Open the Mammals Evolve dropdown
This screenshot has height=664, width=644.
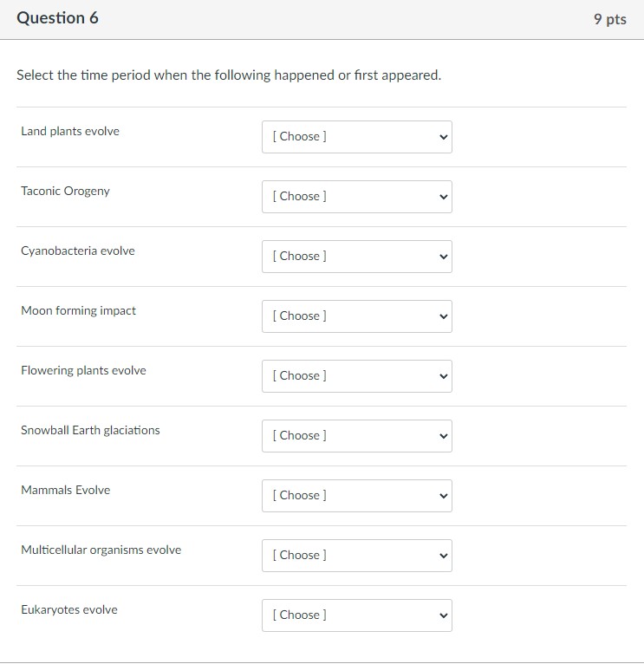[356, 496]
